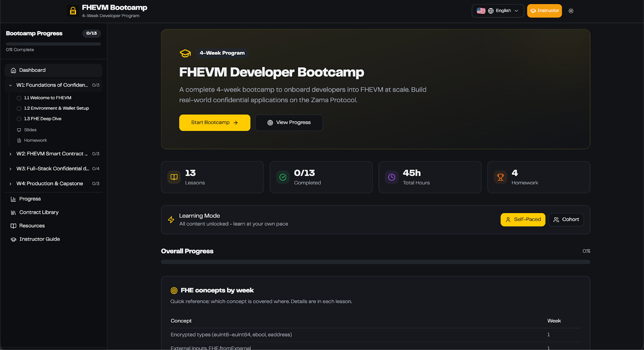Open the English language dropdown

[498, 11]
